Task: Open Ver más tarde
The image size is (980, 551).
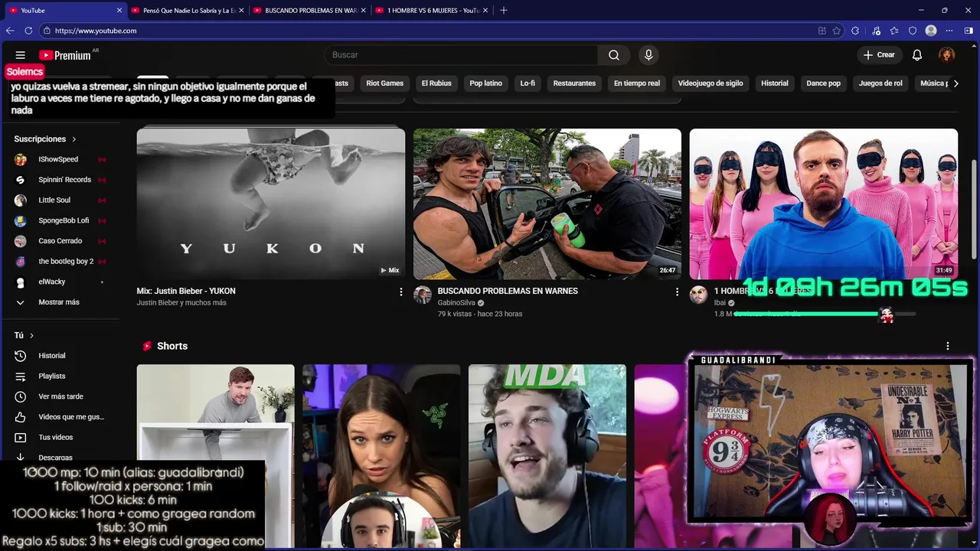Action: click(x=60, y=396)
